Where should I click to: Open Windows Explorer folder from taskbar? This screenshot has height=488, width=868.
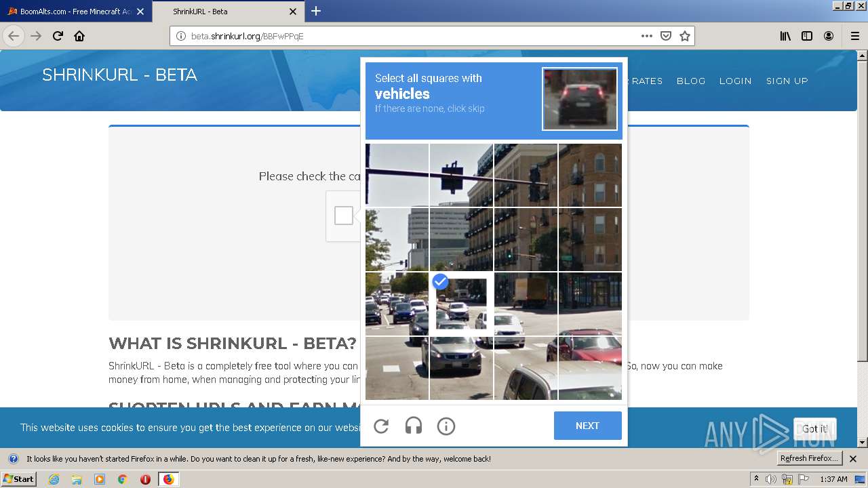[x=77, y=479]
